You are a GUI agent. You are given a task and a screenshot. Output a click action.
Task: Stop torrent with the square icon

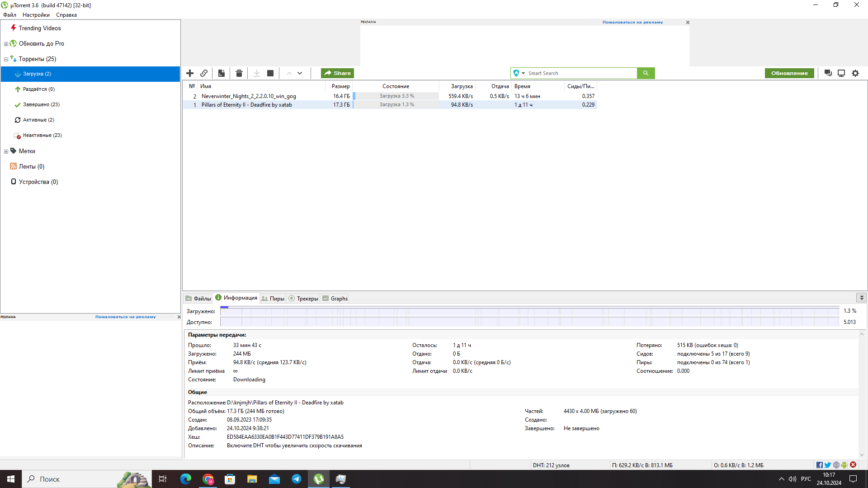coord(270,73)
